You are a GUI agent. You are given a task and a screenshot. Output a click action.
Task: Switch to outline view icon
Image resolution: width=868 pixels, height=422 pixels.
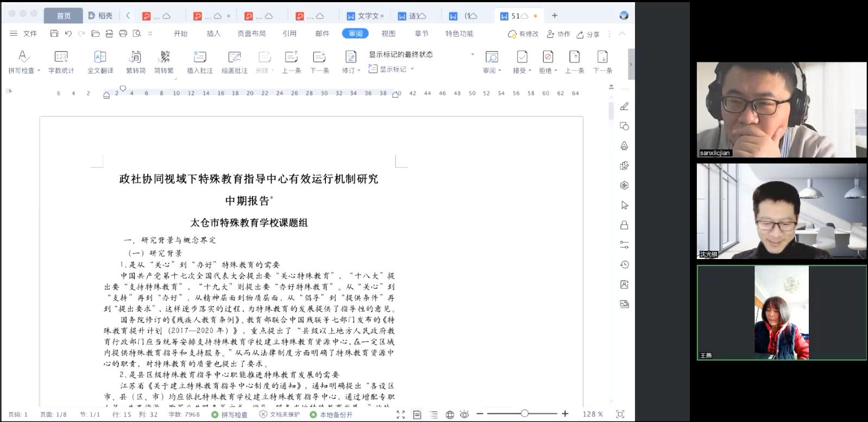433,414
